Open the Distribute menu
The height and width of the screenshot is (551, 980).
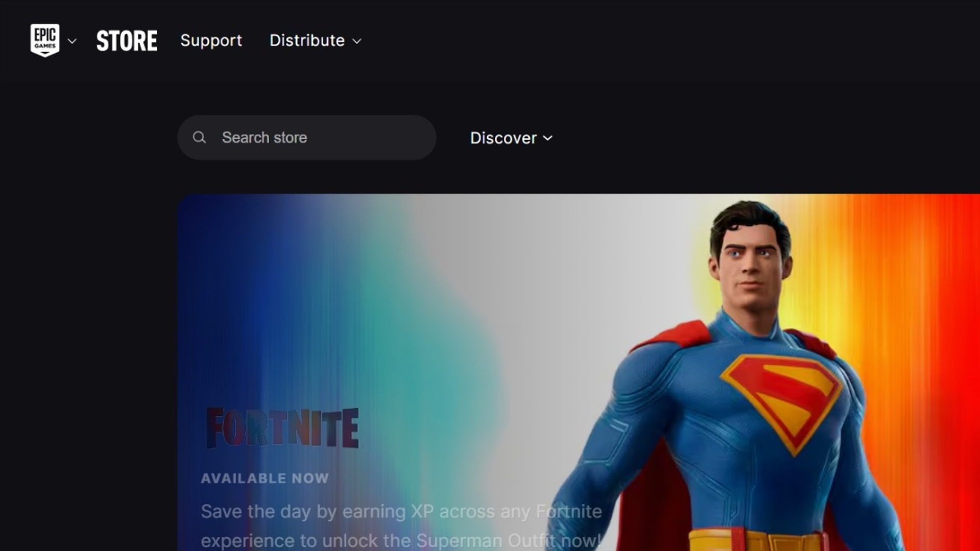click(x=307, y=40)
